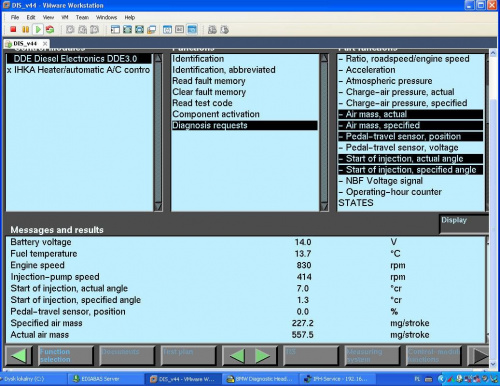Click the Function selection button

click(65, 356)
